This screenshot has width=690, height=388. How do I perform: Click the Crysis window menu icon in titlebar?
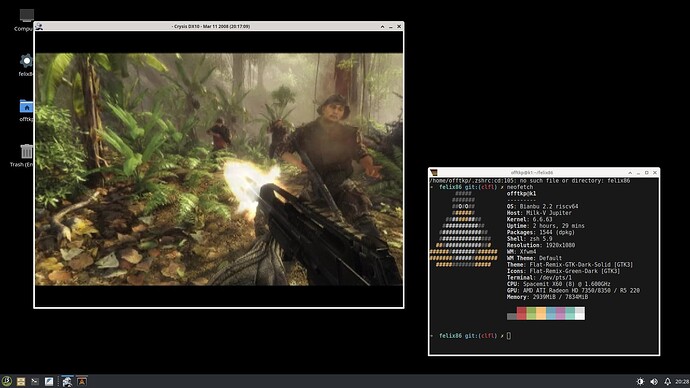[39, 26]
